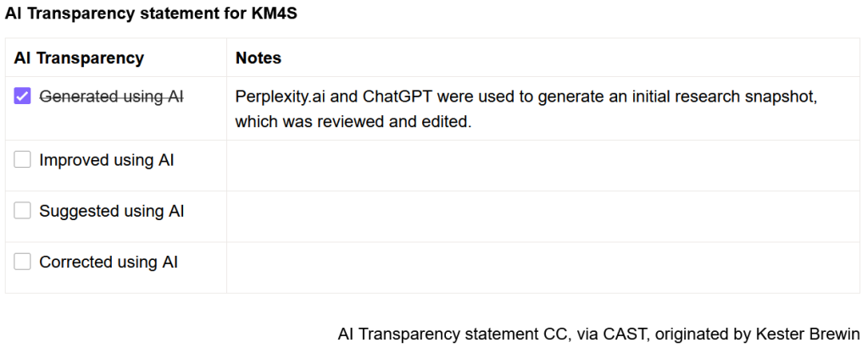Check the Corrected using AI box
This screenshot has width=868, height=348.
click(x=23, y=262)
